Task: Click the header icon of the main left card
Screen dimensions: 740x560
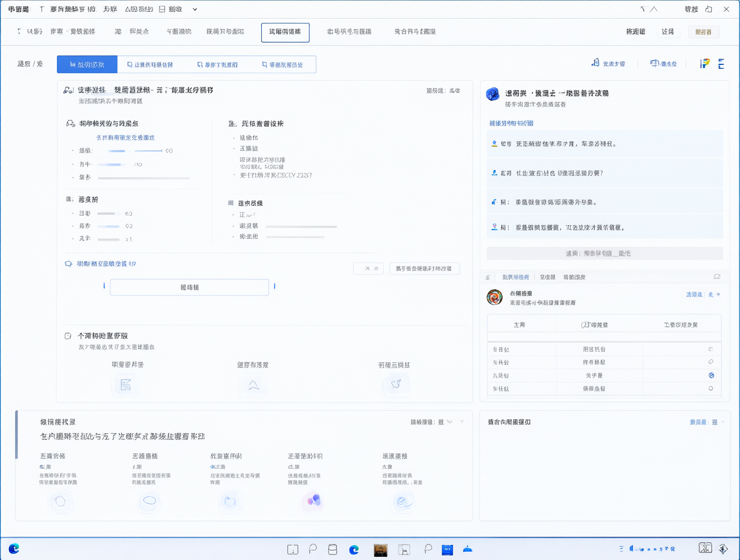Action: pos(68,90)
